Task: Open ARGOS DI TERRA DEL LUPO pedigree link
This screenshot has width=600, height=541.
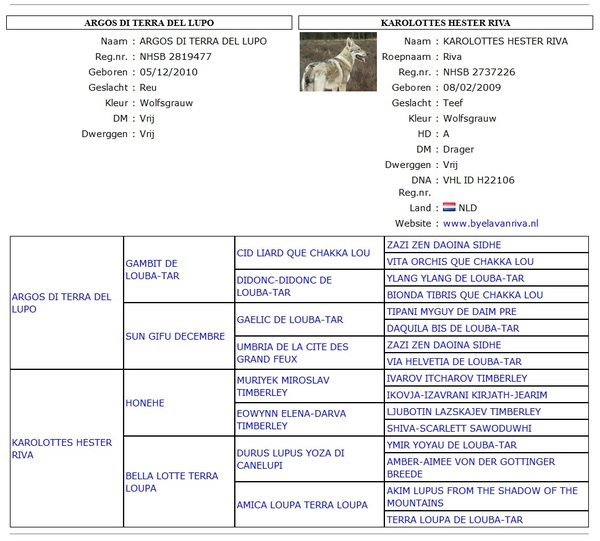Action: click(62, 302)
